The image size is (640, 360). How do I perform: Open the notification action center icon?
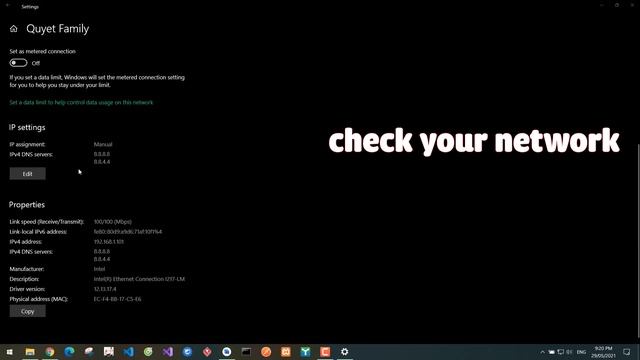point(627,352)
